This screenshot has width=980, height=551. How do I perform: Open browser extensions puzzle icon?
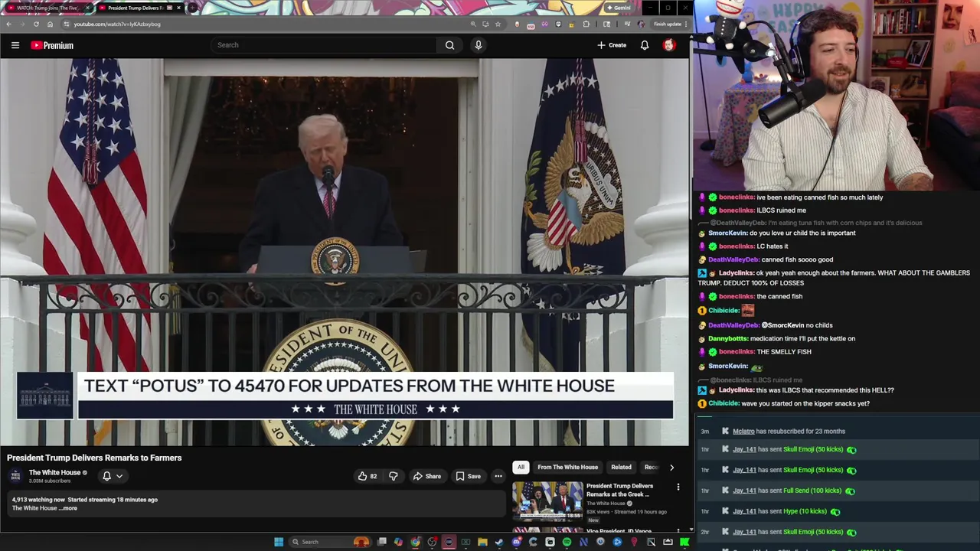coord(586,24)
